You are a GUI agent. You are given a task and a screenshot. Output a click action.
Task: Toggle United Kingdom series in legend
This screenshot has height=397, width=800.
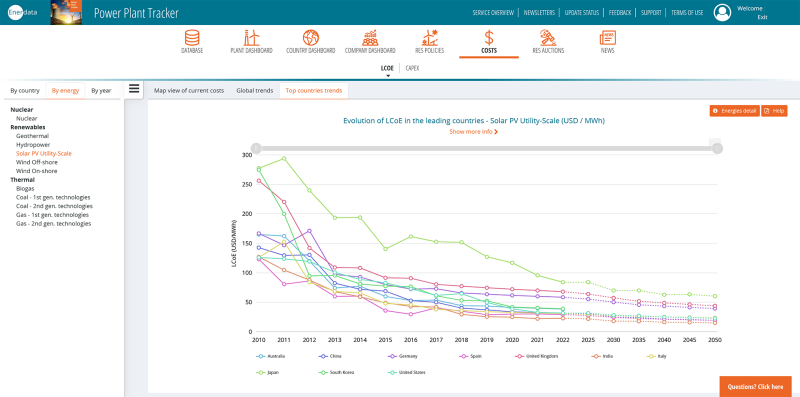pyautogui.click(x=538, y=356)
